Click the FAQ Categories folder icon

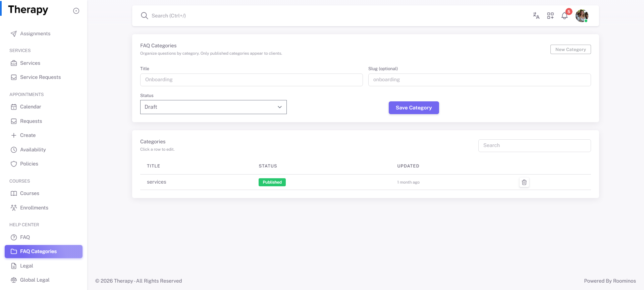(14, 251)
